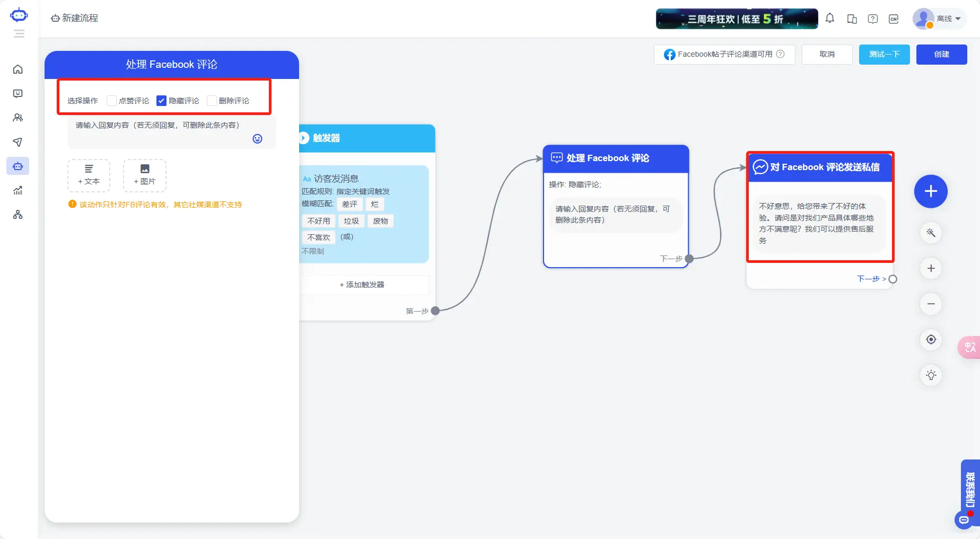Open the Home sidebar icon

point(18,69)
